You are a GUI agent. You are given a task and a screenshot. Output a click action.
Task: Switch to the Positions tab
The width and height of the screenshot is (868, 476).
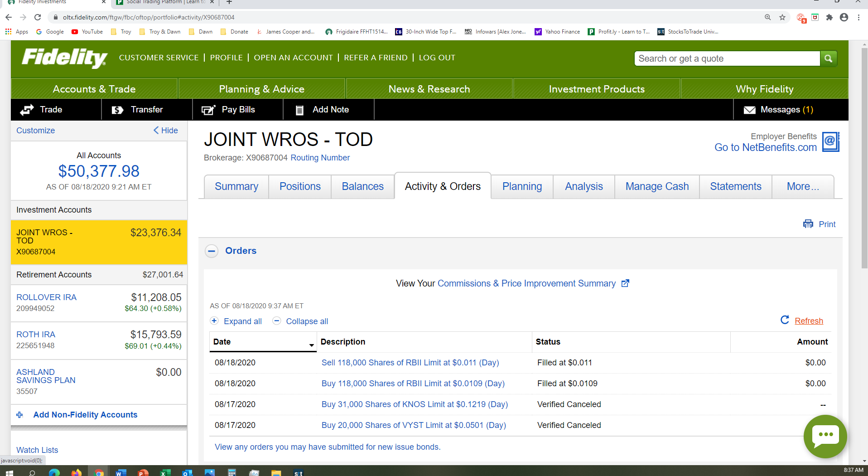pos(300,186)
